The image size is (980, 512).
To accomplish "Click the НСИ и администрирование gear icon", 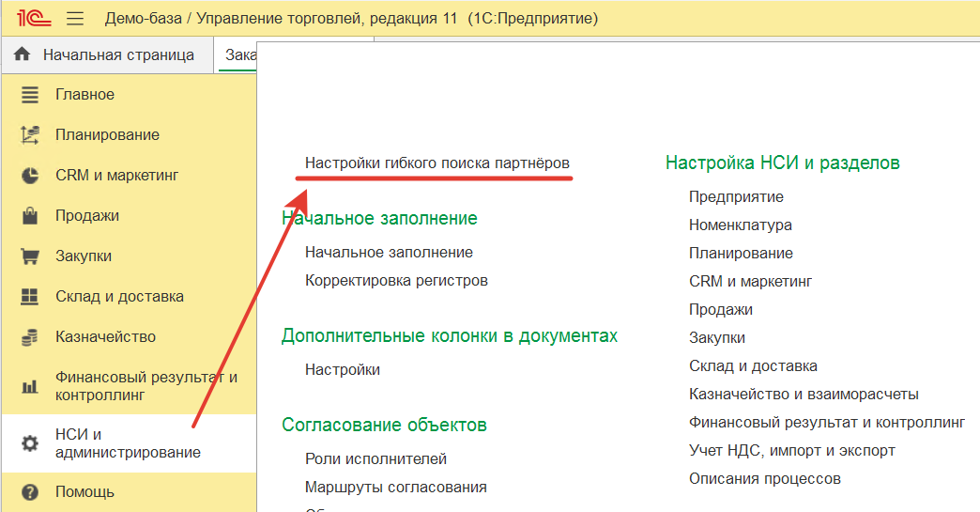I will [30, 443].
